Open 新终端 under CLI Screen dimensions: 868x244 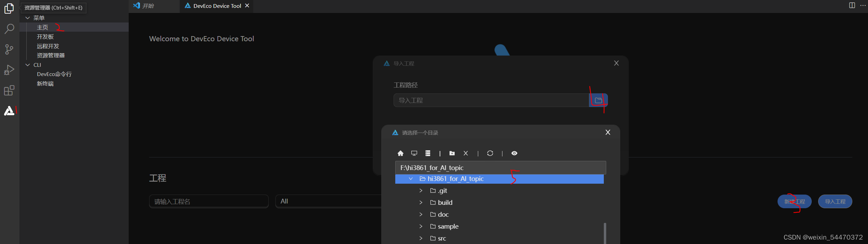point(74,83)
